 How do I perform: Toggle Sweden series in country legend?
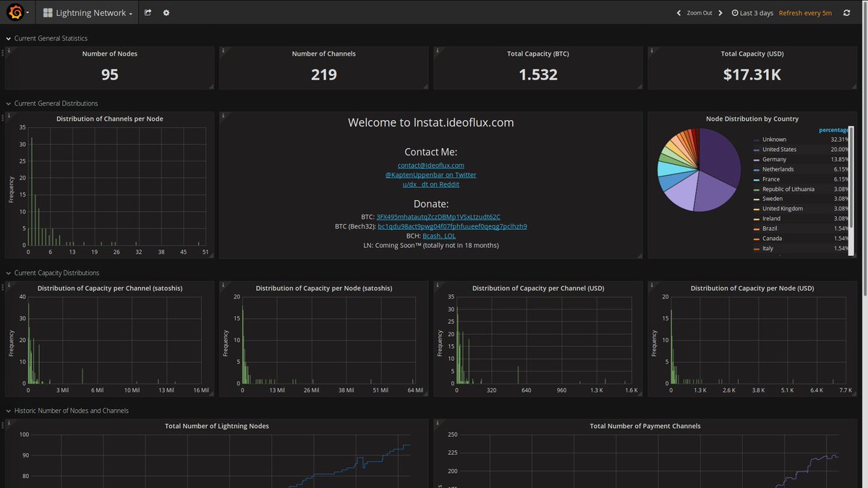pyautogui.click(x=772, y=199)
